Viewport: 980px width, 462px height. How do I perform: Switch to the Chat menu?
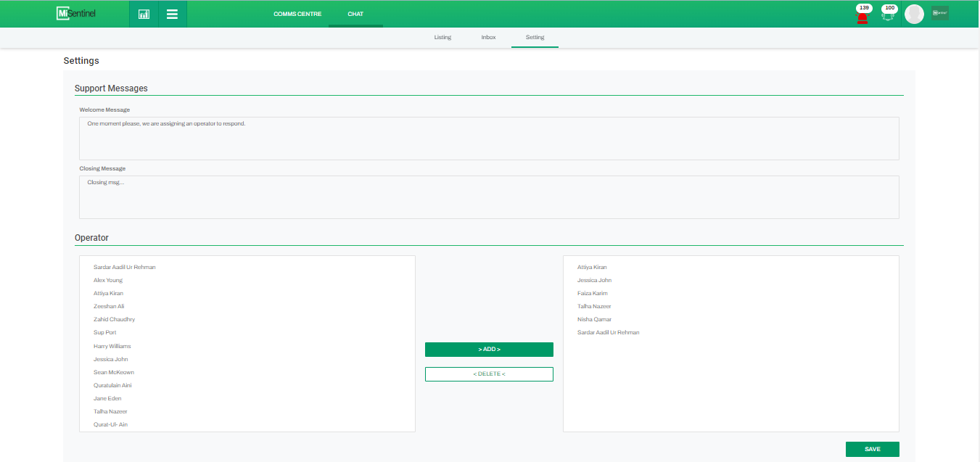point(355,14)
